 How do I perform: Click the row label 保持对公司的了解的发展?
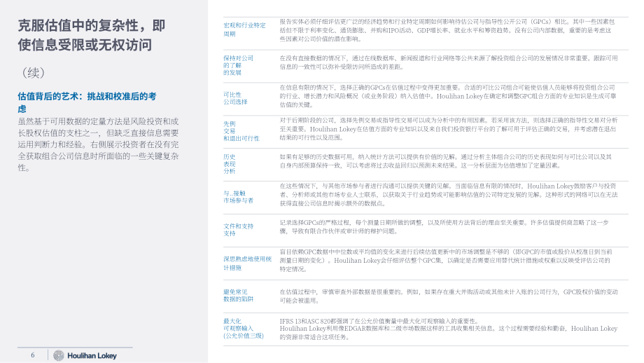[238, 65]
